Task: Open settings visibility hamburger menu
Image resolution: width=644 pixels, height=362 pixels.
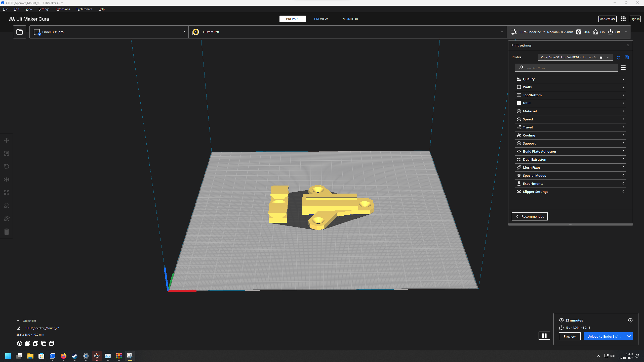Action: tap(623, 68)
